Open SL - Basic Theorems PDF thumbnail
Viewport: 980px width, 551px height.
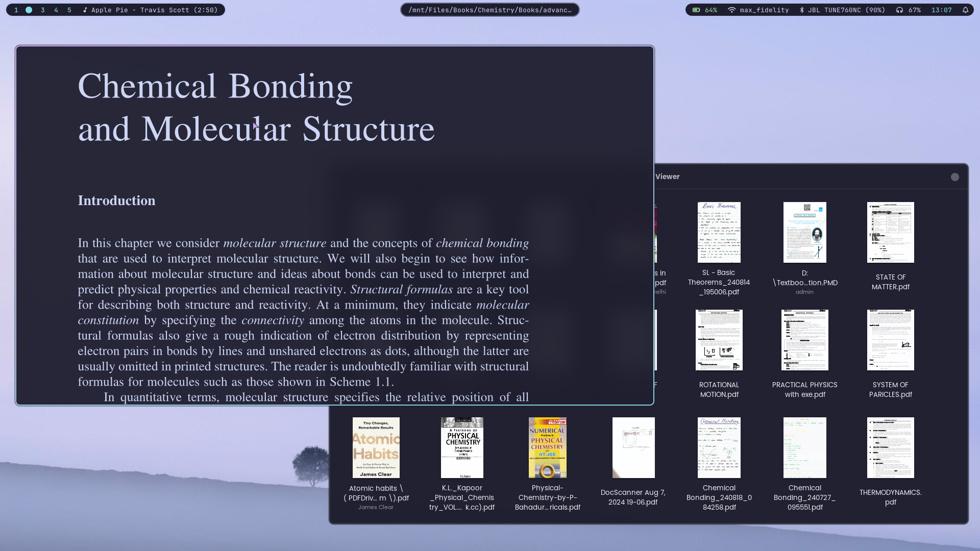[719, 232]
